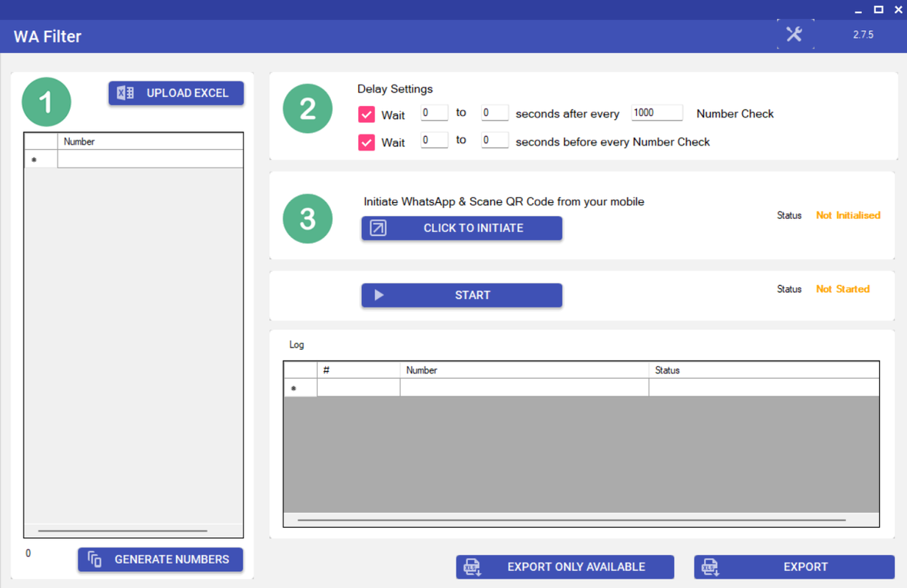This screenshot has width=907, height=588.
Task: Open the settings wrench tool icon
Action: click(x=794, y=34)
